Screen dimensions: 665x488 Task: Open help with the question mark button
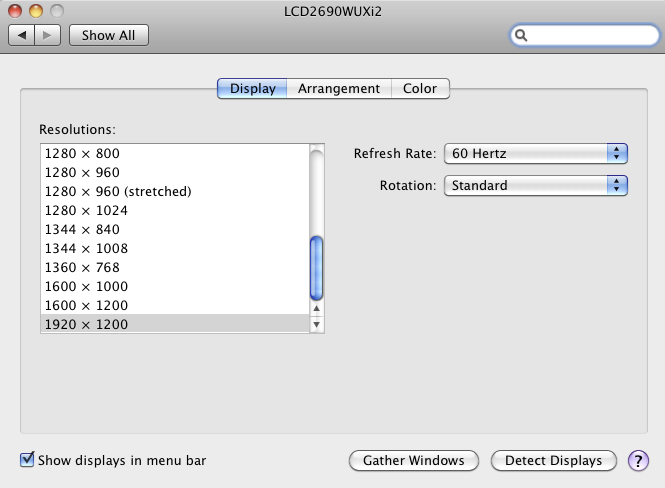point(638,460)
